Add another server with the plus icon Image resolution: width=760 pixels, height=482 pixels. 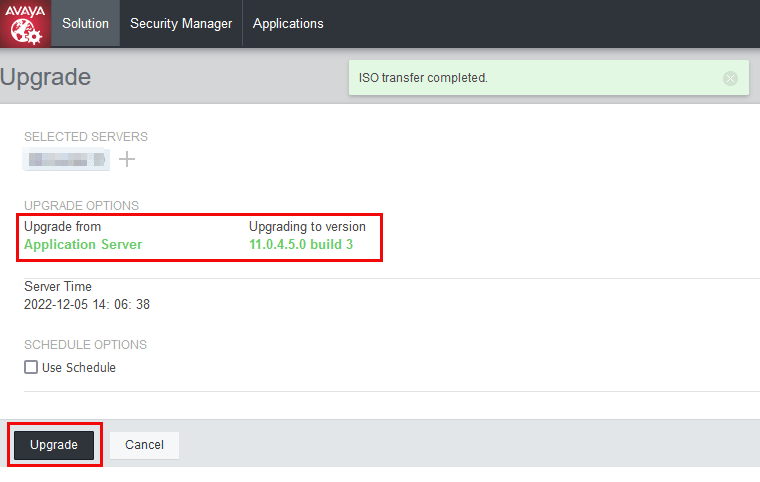coord(127,159)
